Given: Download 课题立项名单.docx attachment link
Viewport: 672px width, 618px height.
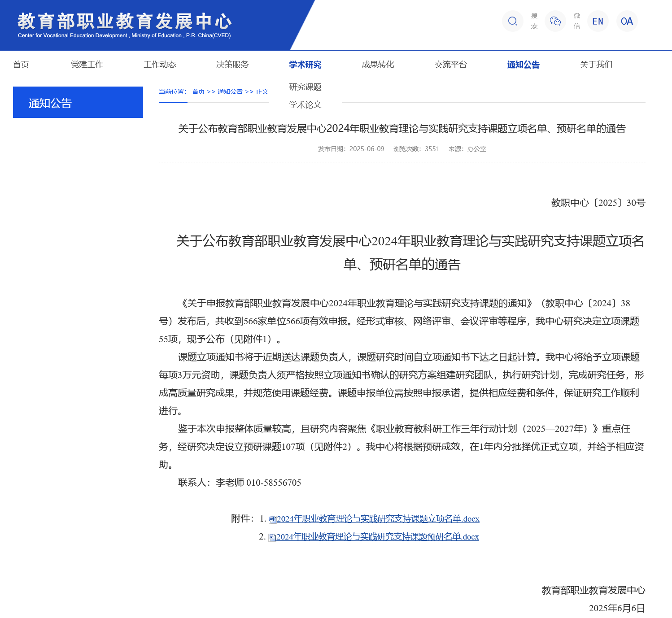Looking at the screenshot, I should 378,519.
